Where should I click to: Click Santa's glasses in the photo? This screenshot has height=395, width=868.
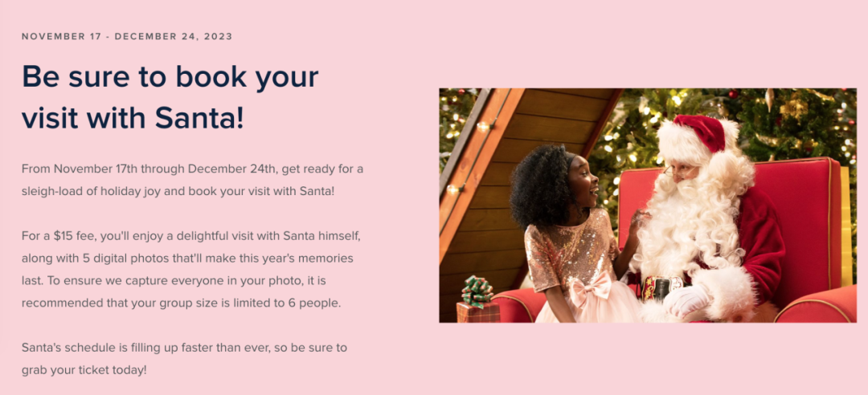click(674, 172)
